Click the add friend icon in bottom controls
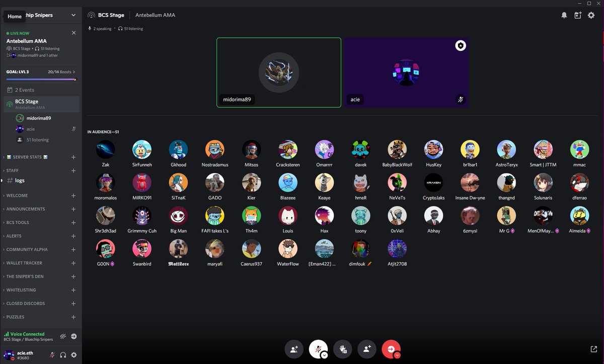Screen dimensions: 604x364 [x=367, y=349]
